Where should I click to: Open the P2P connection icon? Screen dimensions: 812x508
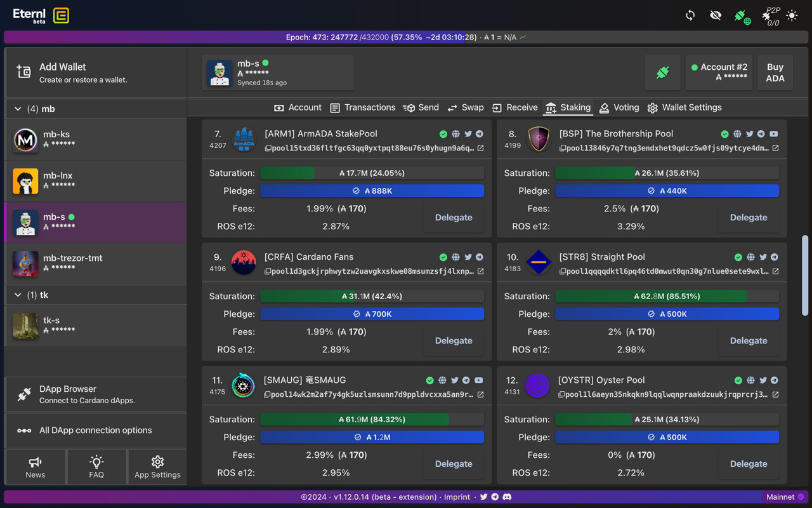click(x=771, y=16)
